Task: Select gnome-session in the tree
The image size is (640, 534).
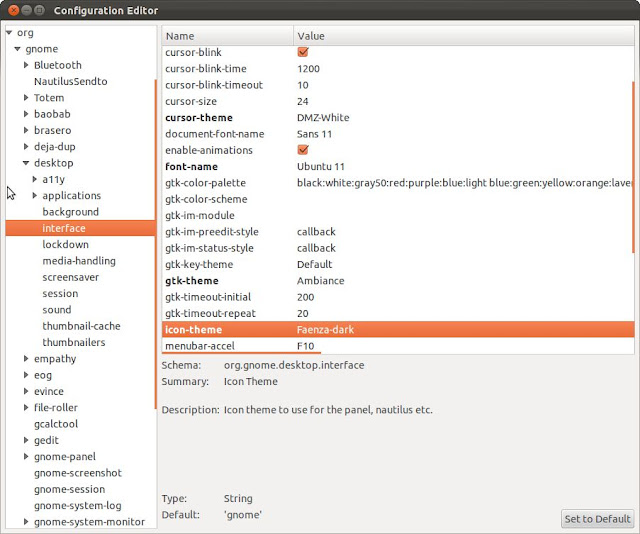Action: click(x=69, y=490)
